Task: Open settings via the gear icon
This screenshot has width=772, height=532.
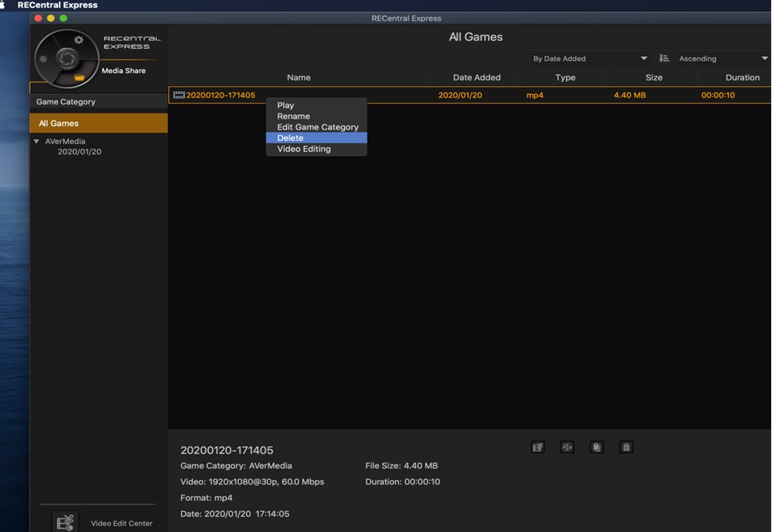Action: coord(79,39)
